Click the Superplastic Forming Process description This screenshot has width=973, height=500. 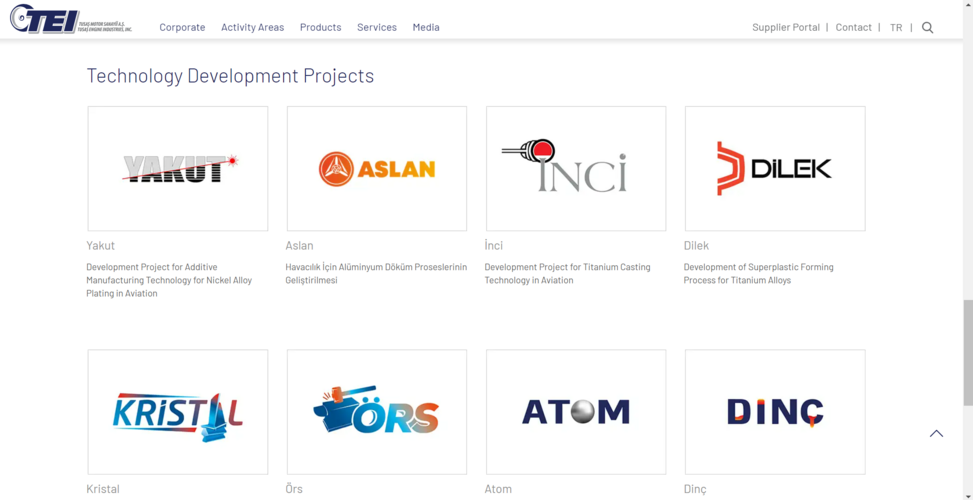pos(758,274)
